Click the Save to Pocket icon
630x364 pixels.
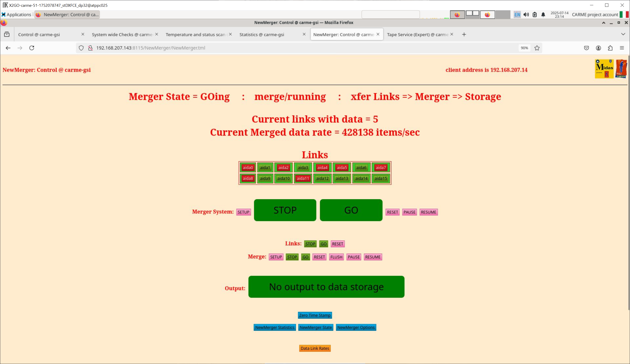[x=586, y=48]
